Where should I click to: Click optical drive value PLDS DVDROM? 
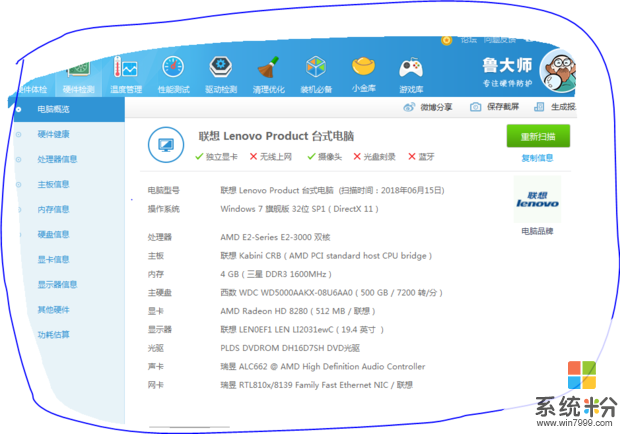coord(290,348)
